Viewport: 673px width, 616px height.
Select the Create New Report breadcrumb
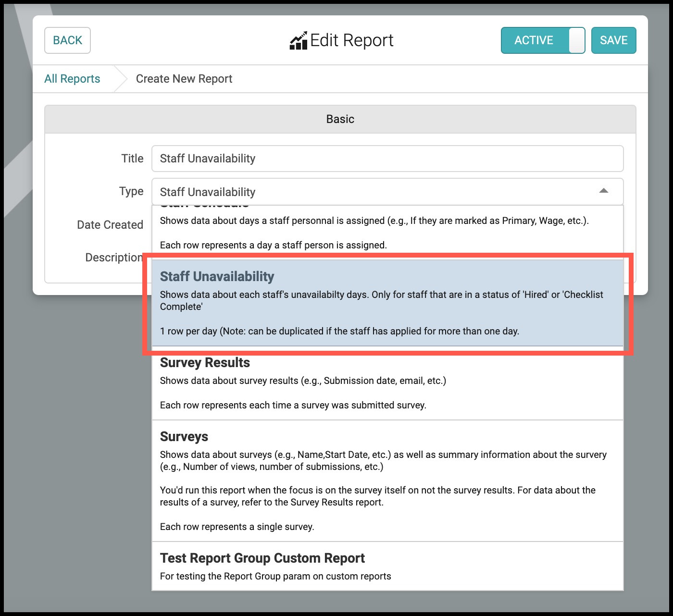tap(184, 79)
